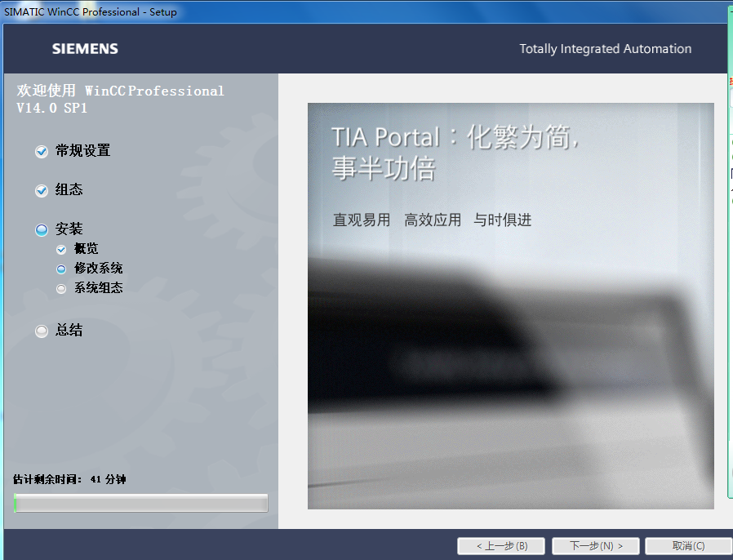The width and height of the screenshot is (733, 560).
Task: Click the Totally Integrated Automation header text
Action: click(x=605, y=49)
